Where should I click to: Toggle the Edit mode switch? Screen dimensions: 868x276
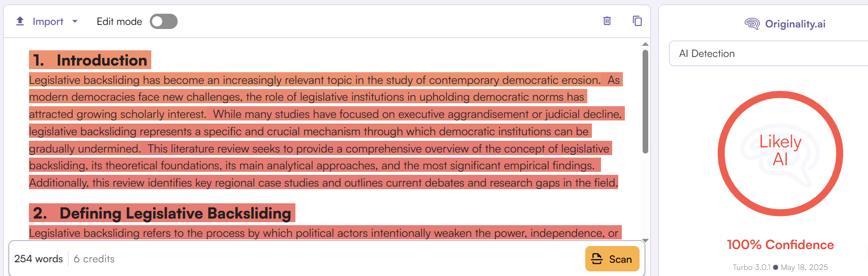coord(163,21)
